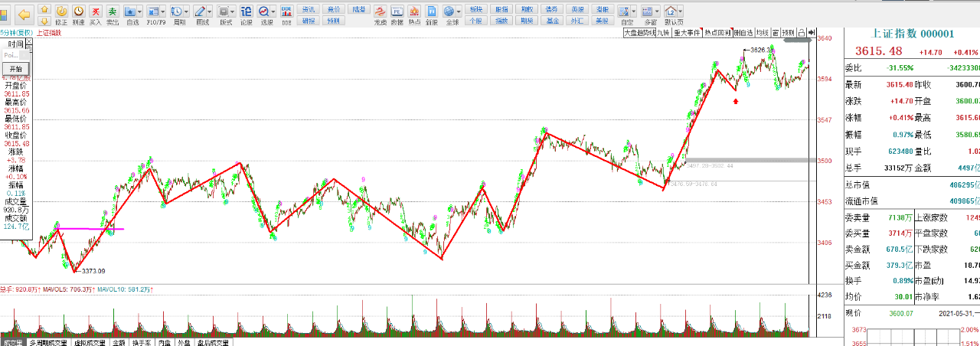Toggle the 九转 indicator on chart

pos(662,33)
